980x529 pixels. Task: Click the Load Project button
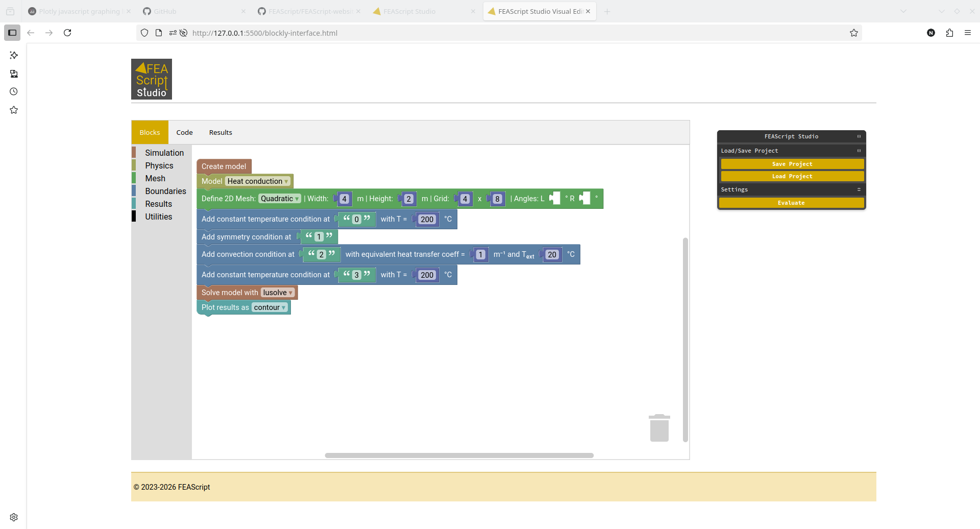pos(792,176)
